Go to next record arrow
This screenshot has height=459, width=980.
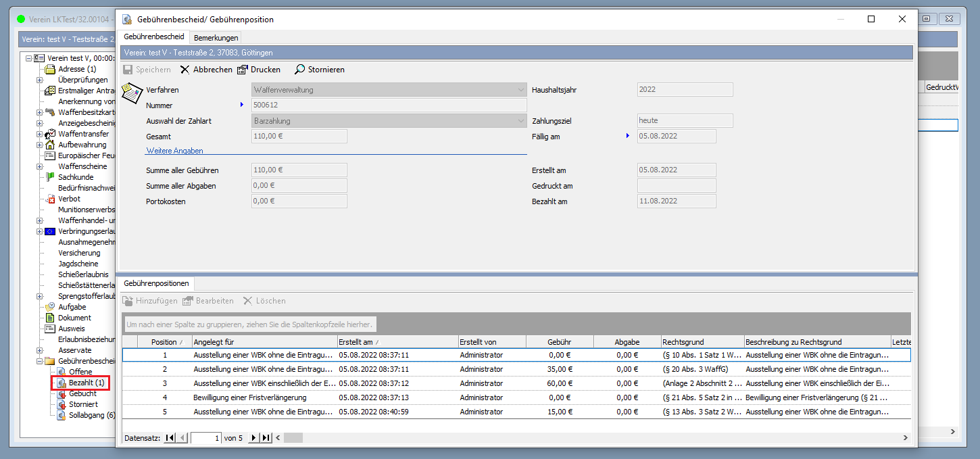point(254,438)
